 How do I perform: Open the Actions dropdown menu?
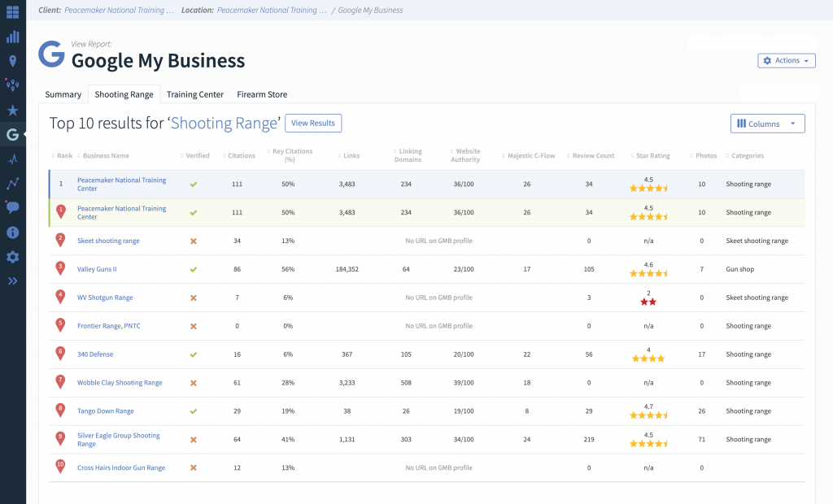tap(787, 60)
